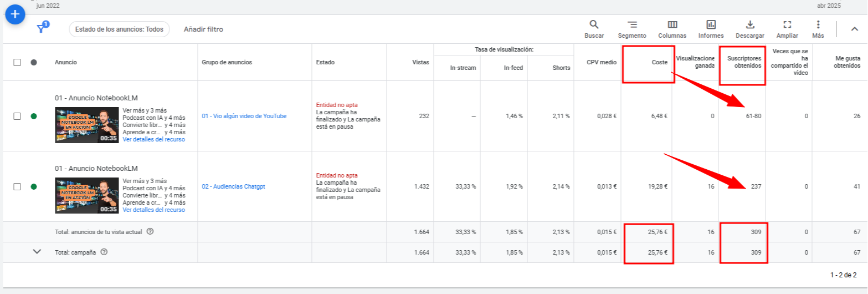Click the Buscar search icon
Viewport: 868px width, 294px height.
pos(594,25)
